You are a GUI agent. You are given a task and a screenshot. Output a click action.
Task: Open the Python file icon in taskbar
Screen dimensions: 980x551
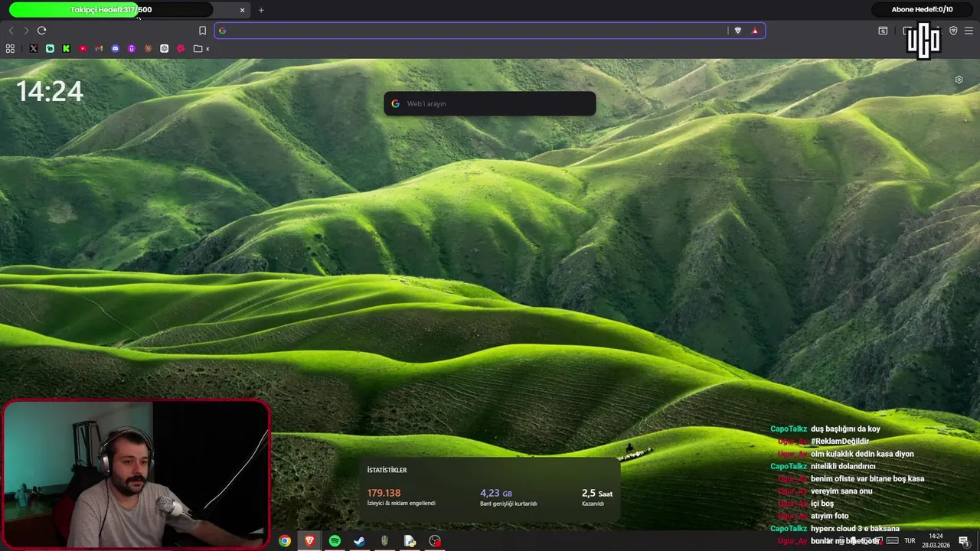coord(410,541)
